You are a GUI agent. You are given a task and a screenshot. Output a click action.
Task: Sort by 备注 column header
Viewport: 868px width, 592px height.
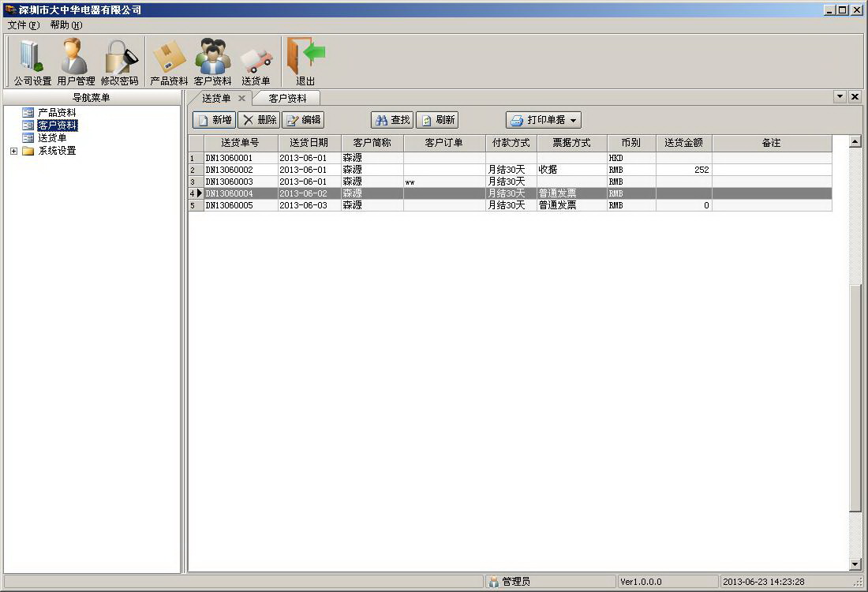(x=772, y=143)
